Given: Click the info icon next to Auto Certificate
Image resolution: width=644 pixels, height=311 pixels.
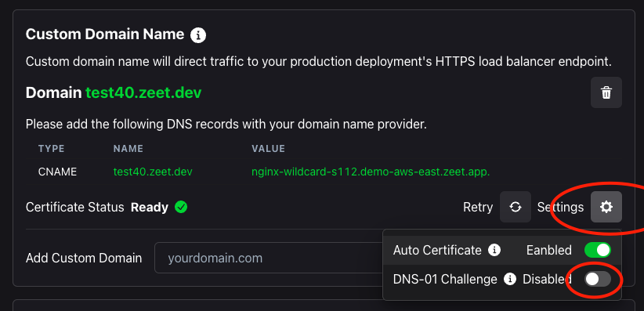Looking at the screenshot, I should point(494,250).
